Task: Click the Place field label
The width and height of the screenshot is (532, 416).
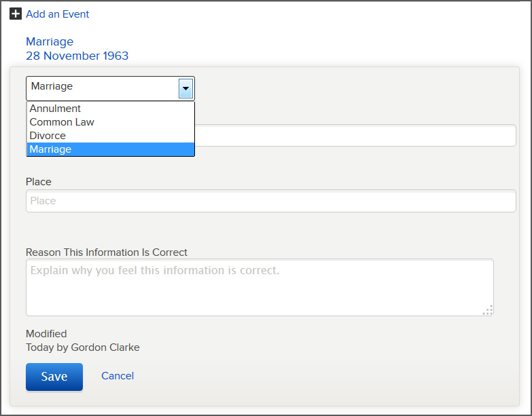Action: (38, 182)
